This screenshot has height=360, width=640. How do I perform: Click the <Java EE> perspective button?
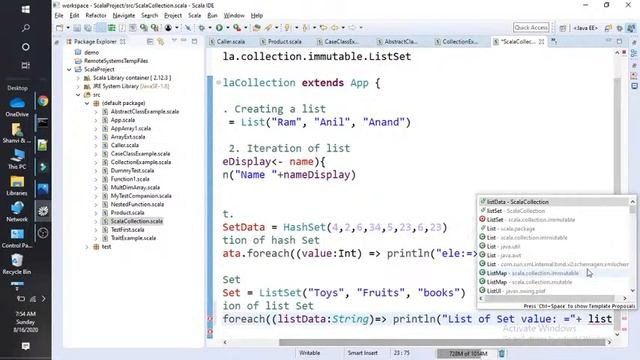(x=585, y=28)
